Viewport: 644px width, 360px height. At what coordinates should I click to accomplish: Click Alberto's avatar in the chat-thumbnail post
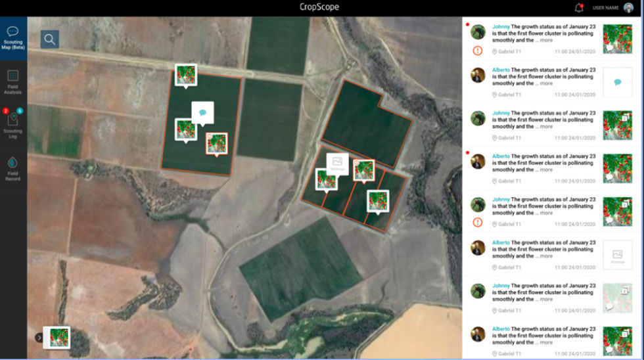pyautogui.click(x=478, y=75)
